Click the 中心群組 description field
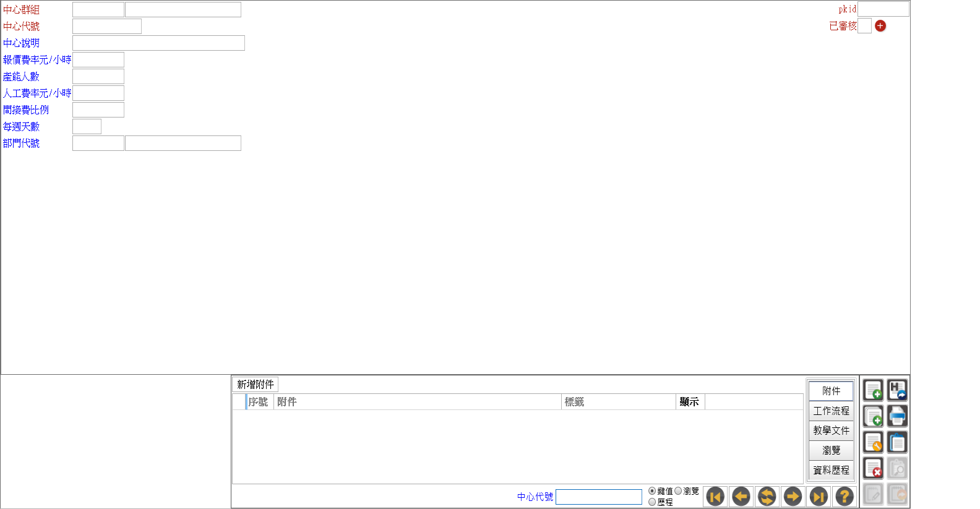The image size is (980, 509). tap(183, 9)
